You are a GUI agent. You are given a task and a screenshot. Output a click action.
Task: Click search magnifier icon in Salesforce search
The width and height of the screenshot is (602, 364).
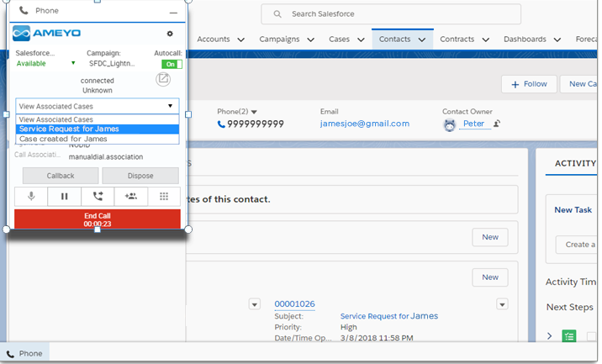277,14
